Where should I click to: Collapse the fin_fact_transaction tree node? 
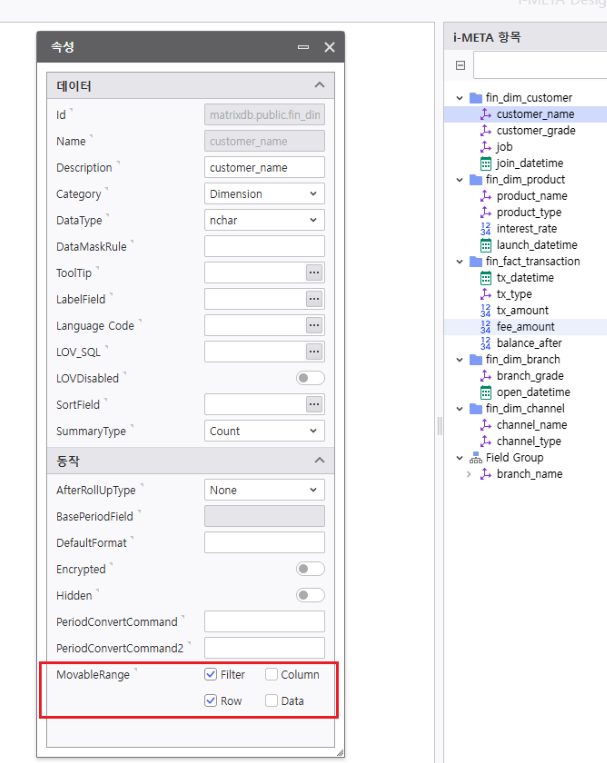pos(460,261)
